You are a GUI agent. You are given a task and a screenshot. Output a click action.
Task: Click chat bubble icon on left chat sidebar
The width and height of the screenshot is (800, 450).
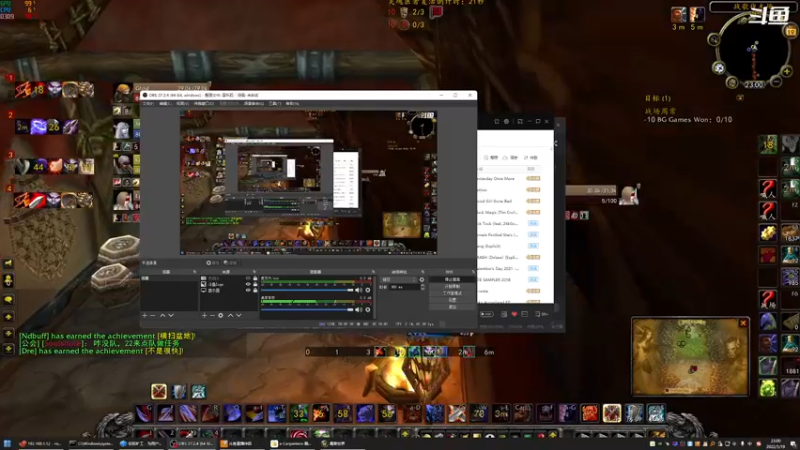8,299
